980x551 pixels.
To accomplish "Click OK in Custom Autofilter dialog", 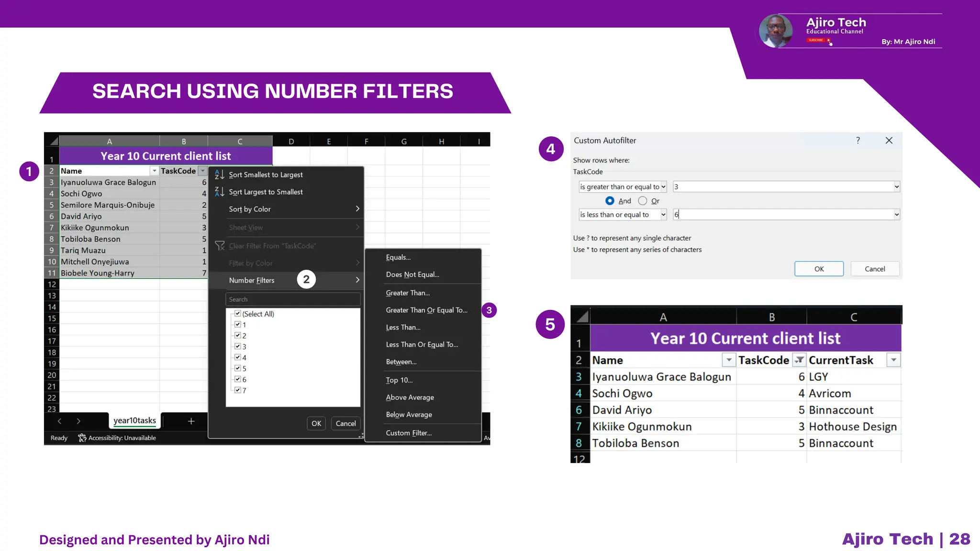I will tap(819, 269).
